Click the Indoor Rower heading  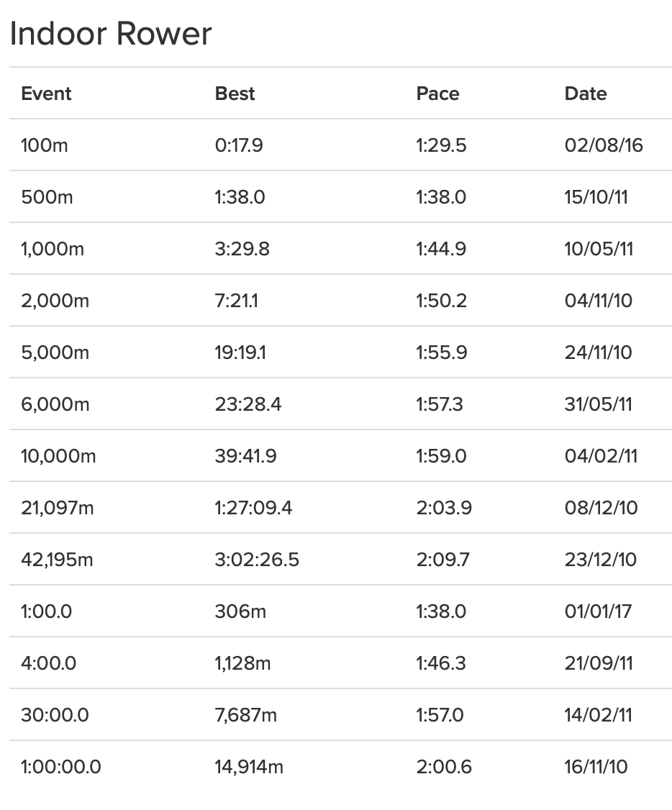[x=111, y=34]
